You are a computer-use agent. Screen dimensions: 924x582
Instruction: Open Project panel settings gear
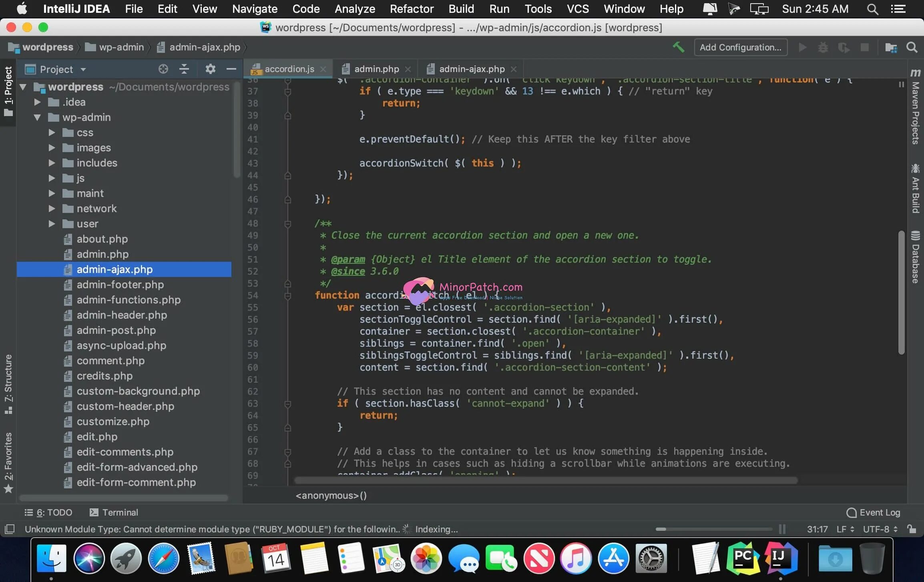coord(210,69)
